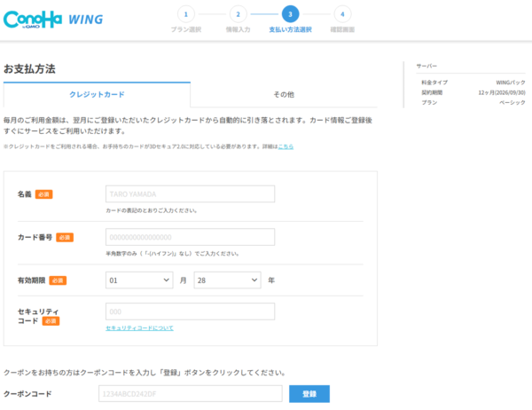Viewport: 532px width, 410px height.
Task: Open the expiry year dropdown
Action: [227, 280]
